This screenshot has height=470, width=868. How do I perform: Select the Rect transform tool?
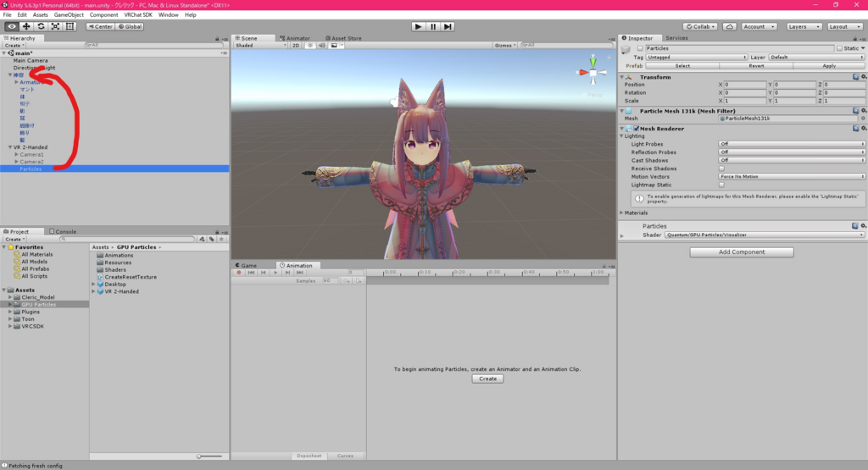[x=70, y=26]
